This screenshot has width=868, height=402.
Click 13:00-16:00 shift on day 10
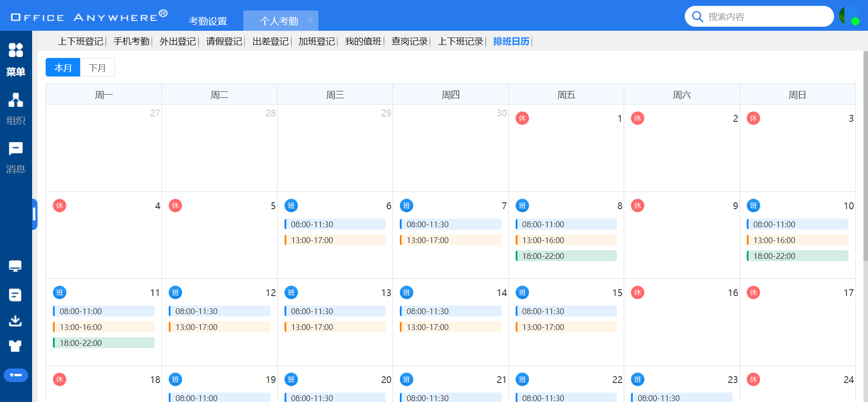click(797, 240)
